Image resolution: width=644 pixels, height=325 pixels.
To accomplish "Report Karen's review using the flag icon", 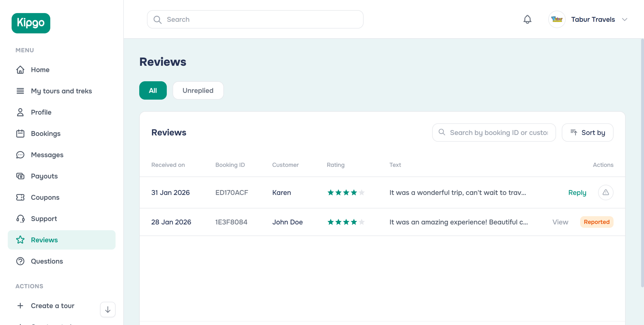I will point(605,192).
